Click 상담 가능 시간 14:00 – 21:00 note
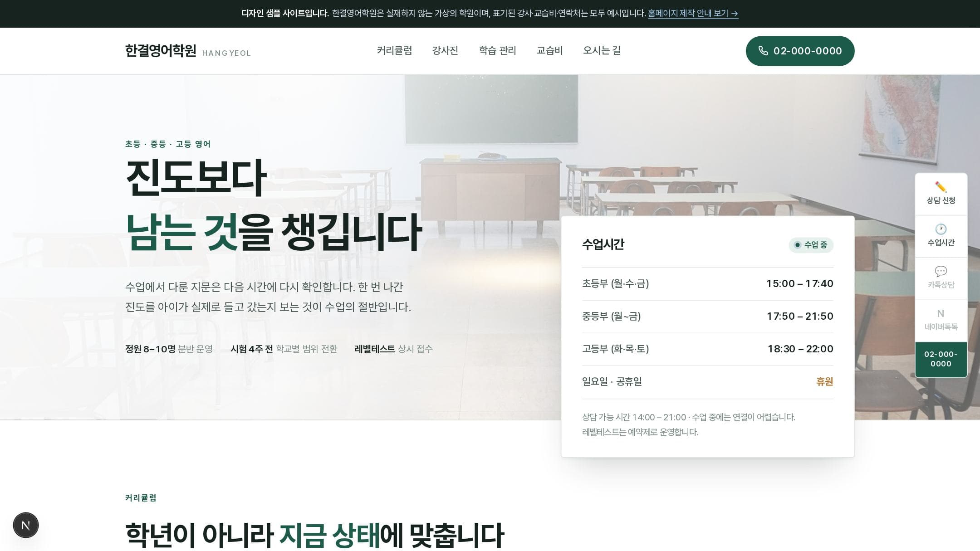Screen dimensions: 980x551 pos(688,417)
